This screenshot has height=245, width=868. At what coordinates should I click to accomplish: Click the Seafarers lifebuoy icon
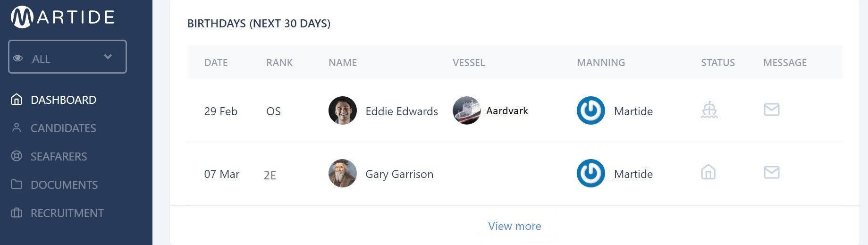click(17, 156)
